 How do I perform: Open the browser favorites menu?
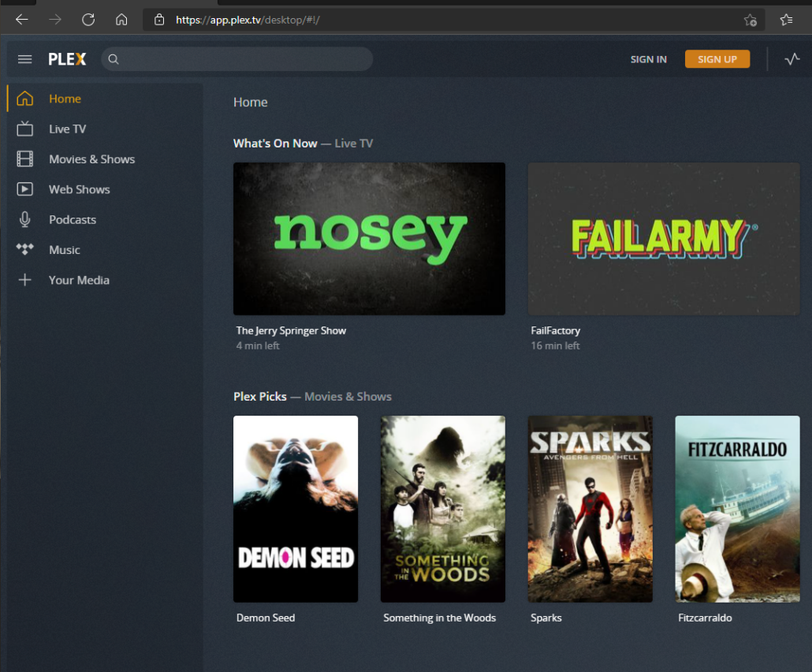point(786,20)
